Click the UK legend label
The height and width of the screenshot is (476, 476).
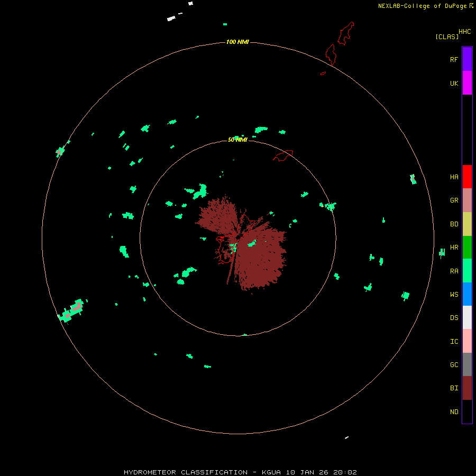[454, 84]
